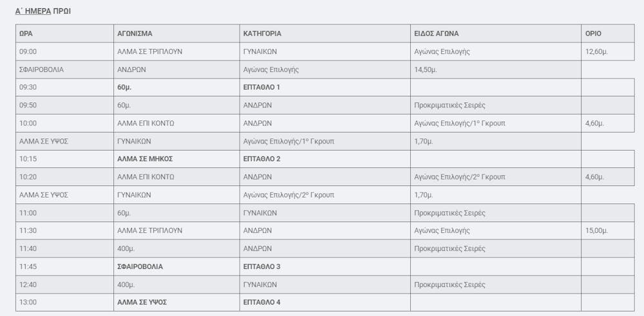
Task: Click the ΑΓΩΝΙΣΜΑ column header
Action: click(135, 33)
